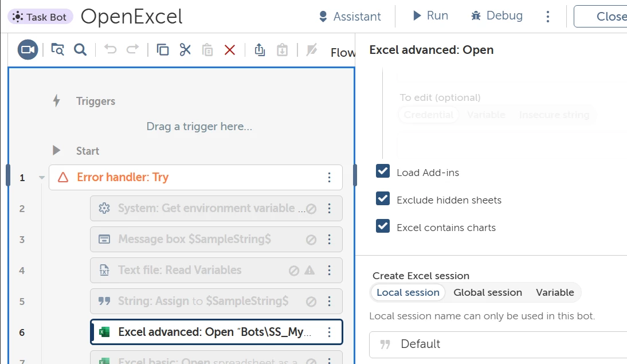Toggle the disable action icon
This screenshot has width=627, height=364.
pos(312,50)
